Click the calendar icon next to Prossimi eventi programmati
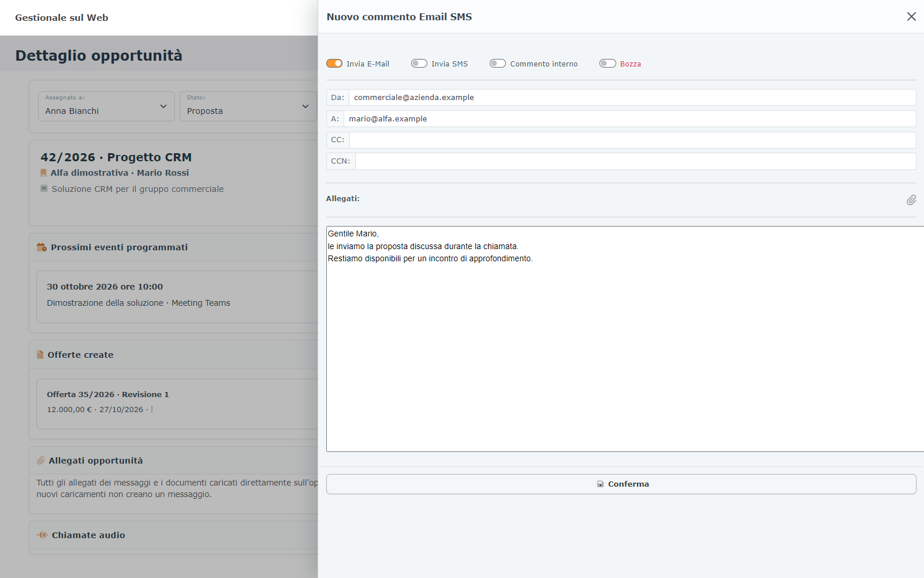The height and width of the screenshot is (578, 924). click(42, 247)
